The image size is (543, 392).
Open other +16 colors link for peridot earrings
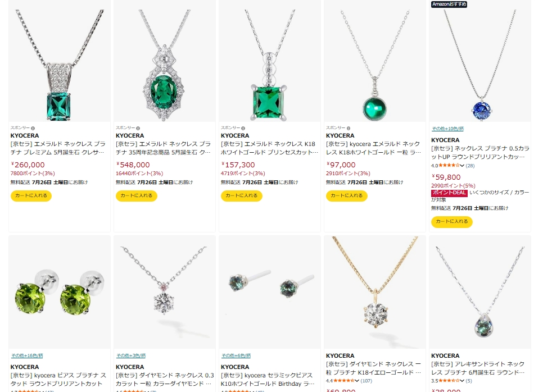coord(27,355)
